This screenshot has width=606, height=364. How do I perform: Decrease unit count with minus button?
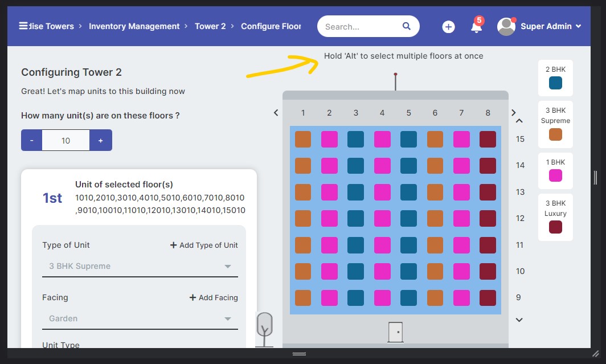[x=31, y=140]
